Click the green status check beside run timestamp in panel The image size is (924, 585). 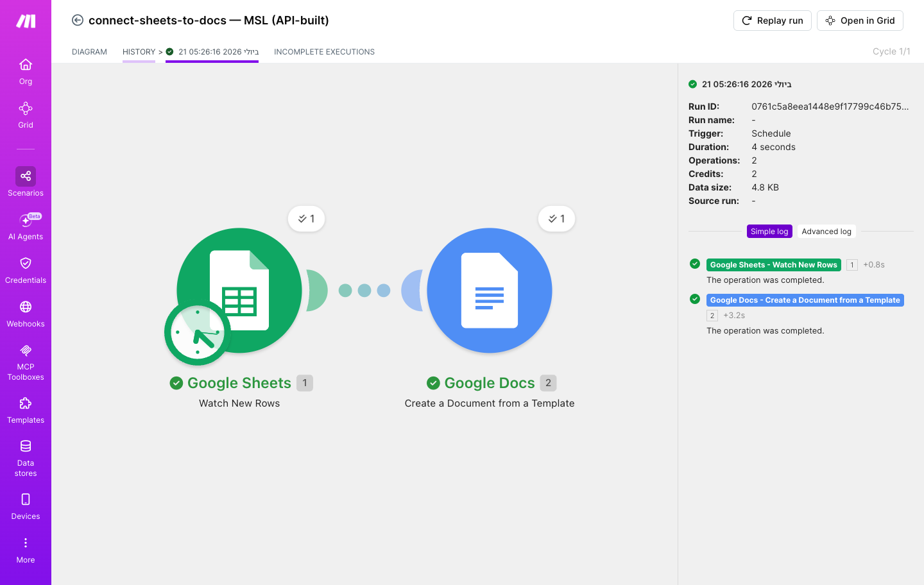693,84
